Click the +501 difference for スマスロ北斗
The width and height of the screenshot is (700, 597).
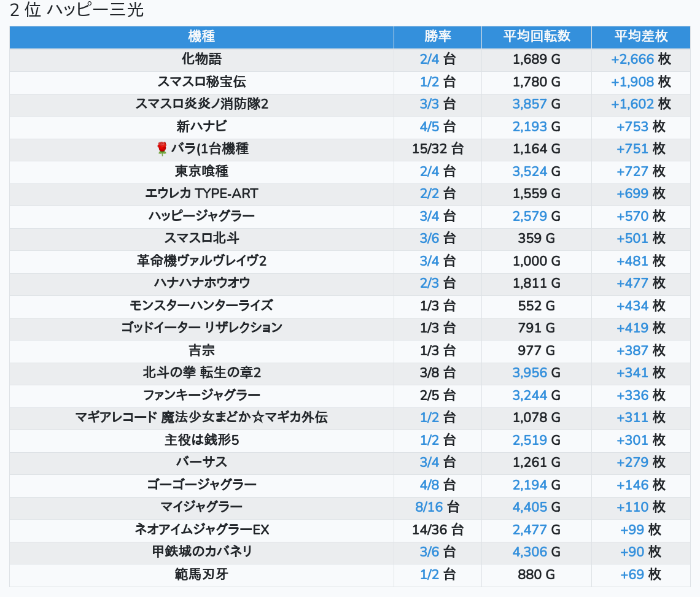click(x=632, y=239)
